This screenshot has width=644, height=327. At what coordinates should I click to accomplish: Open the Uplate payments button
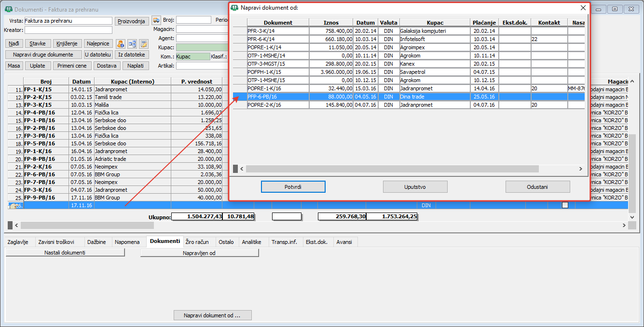[x=38, y=66]
